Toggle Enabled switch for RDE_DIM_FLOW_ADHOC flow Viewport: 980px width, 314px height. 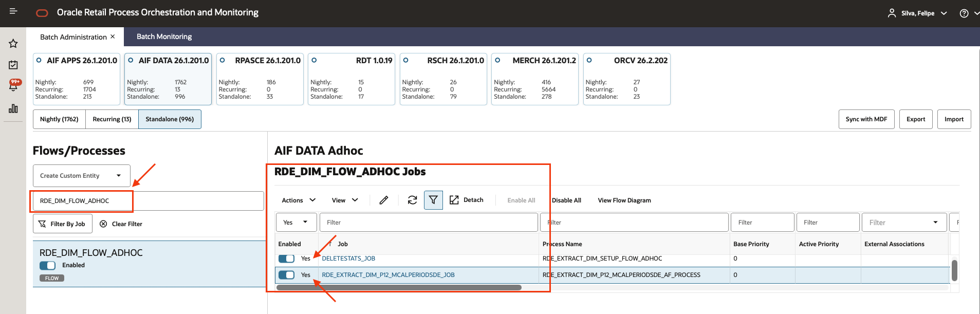(47, 265)
